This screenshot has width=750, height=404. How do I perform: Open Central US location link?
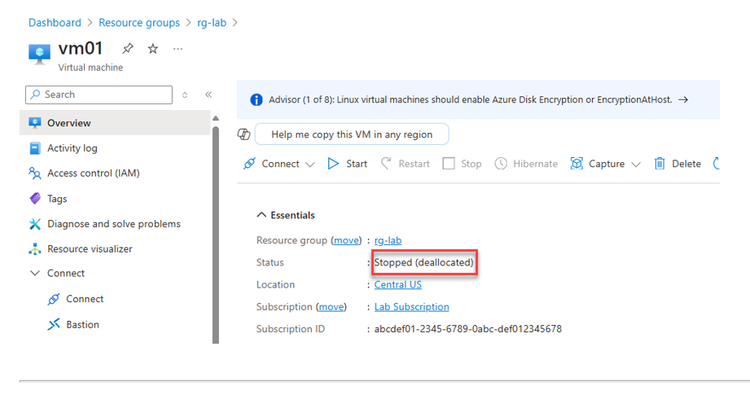click(x=398, y=284)
